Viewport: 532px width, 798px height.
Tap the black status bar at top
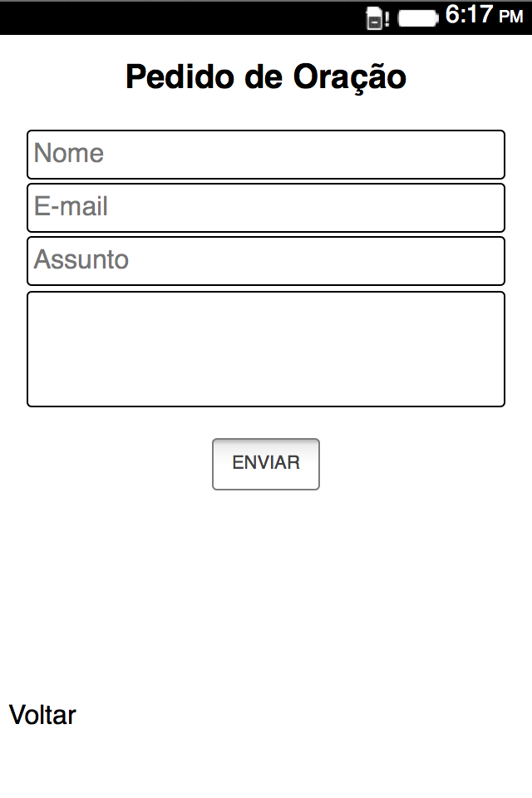[166, 17]
